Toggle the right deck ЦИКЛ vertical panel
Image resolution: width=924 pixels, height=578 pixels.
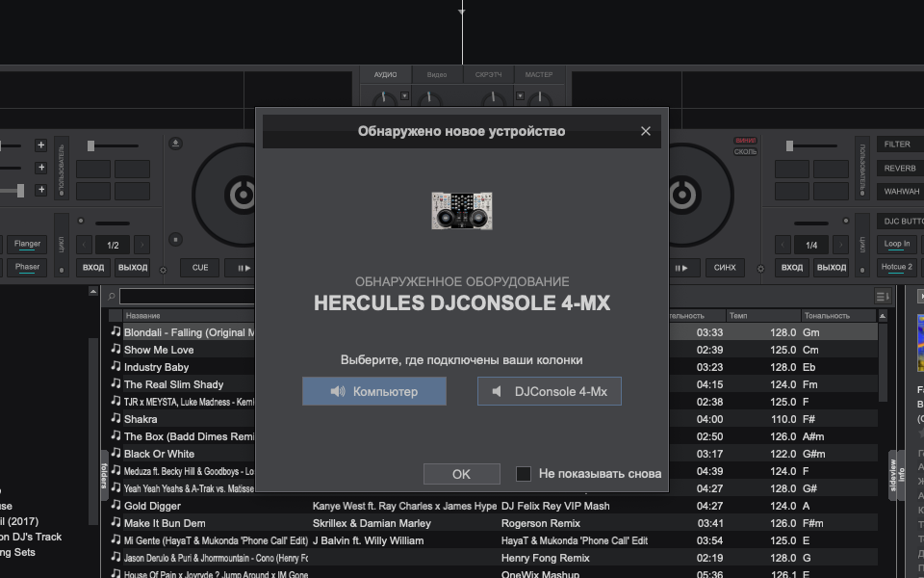[862, 244]
